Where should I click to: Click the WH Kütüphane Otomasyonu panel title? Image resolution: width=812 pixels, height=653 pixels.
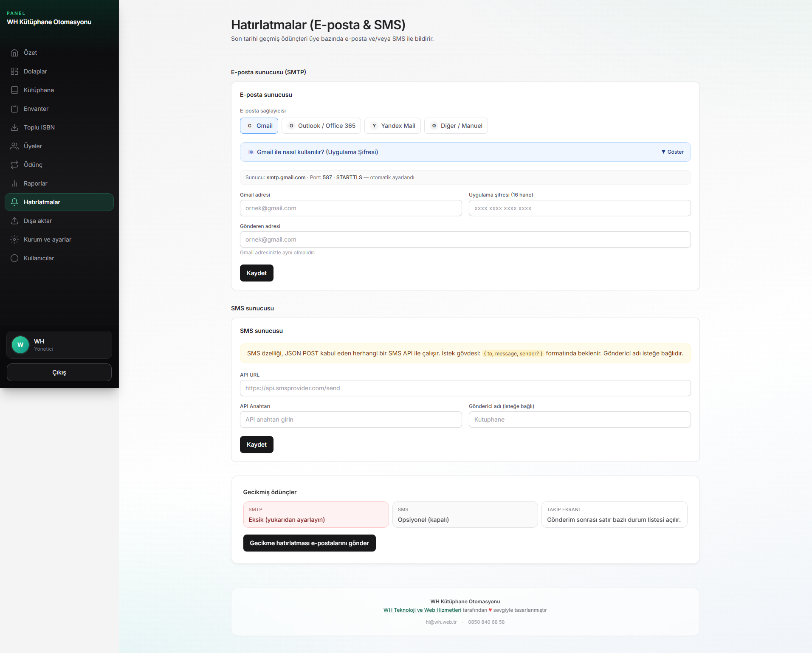pos(49,22)
